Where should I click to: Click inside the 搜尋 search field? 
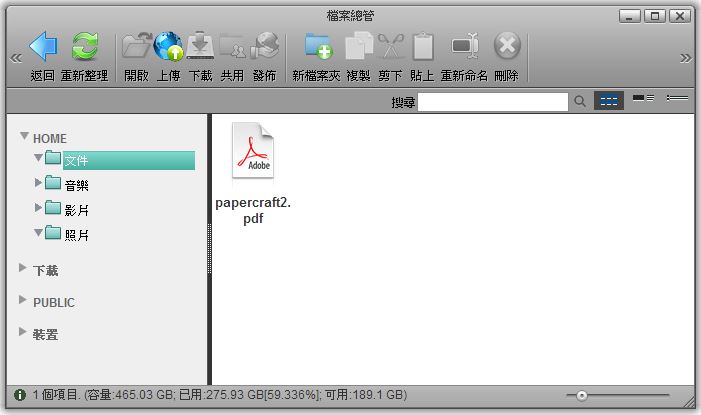[x=492, y=101]
